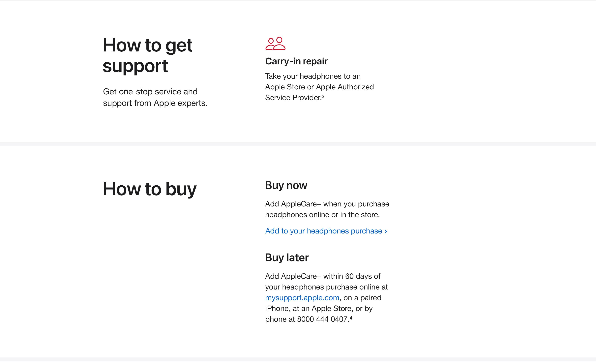The height and width of the screenshot is (364, 596).
Task: Click the Carry-in repair heading
Action: point(296,61)
